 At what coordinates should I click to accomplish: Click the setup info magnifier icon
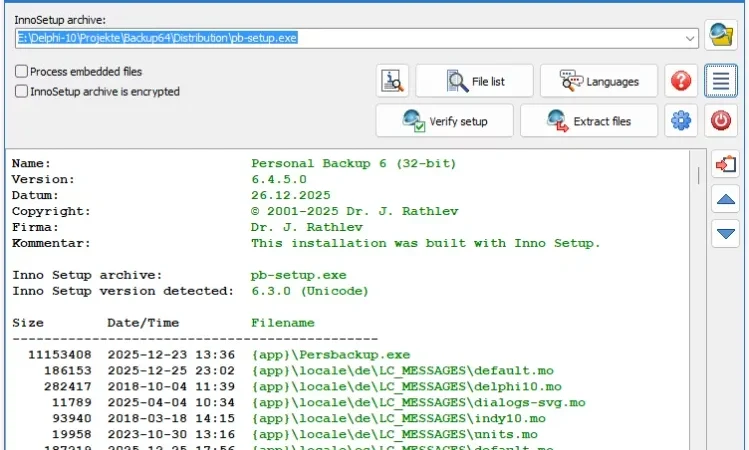(392, 81)
